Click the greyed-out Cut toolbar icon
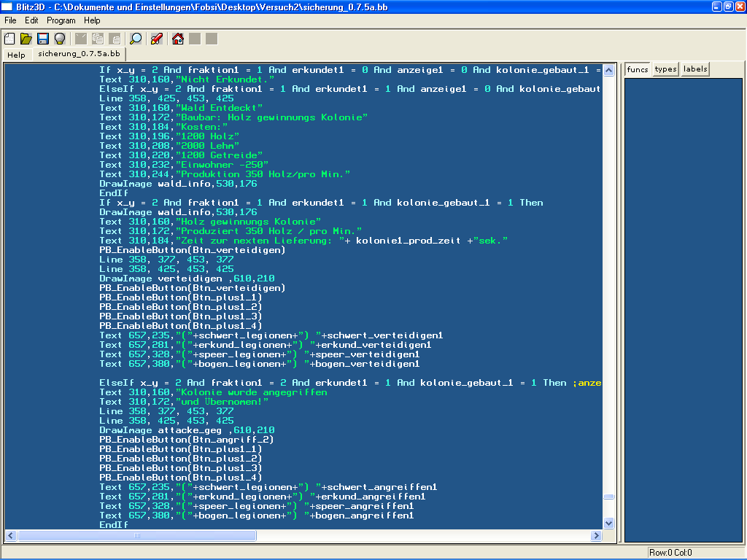 click(81, 39)
